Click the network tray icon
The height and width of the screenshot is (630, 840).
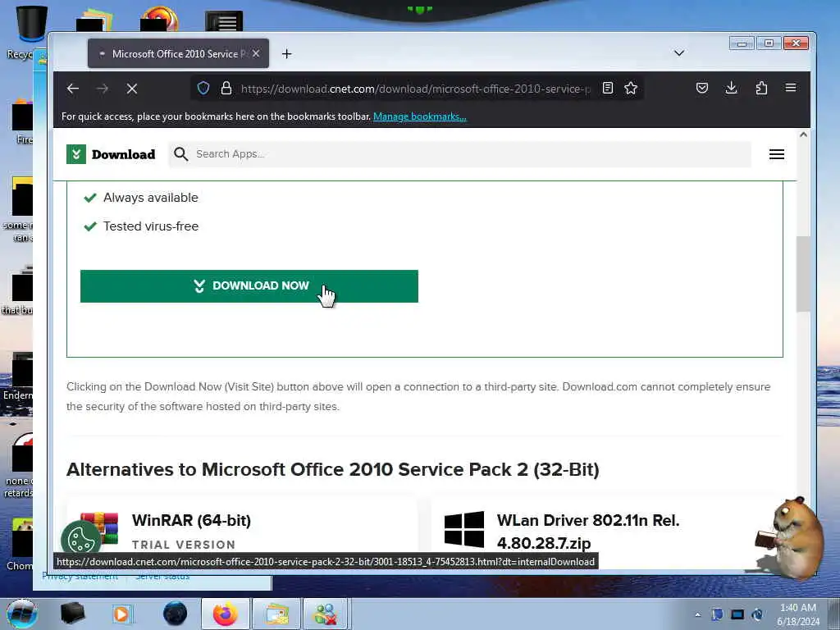click(x=737, y=614)
